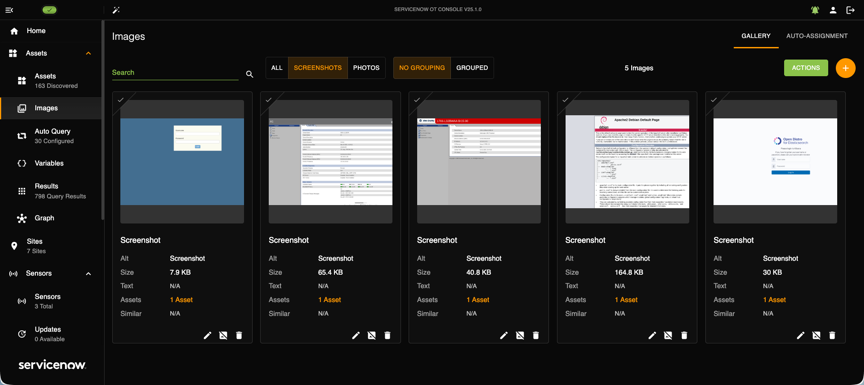Viewport: 864px width, 385px height.
Task: Open Auto Query 30 Configured
Action: point(51,136)
